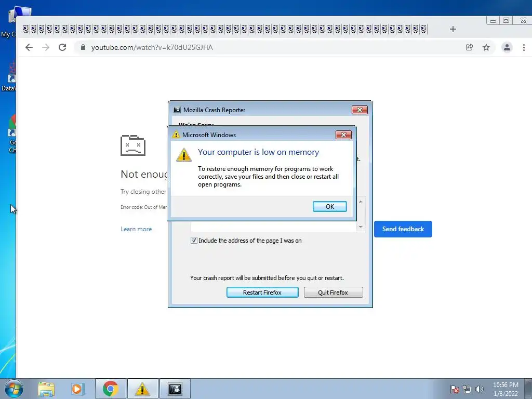Screen dimensions: 532x399
Task: Click Restart Firefox button
Action: 262,292
